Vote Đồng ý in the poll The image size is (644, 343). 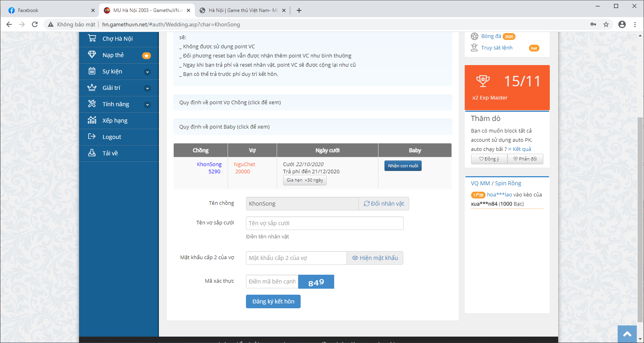(x=489, y=159)
